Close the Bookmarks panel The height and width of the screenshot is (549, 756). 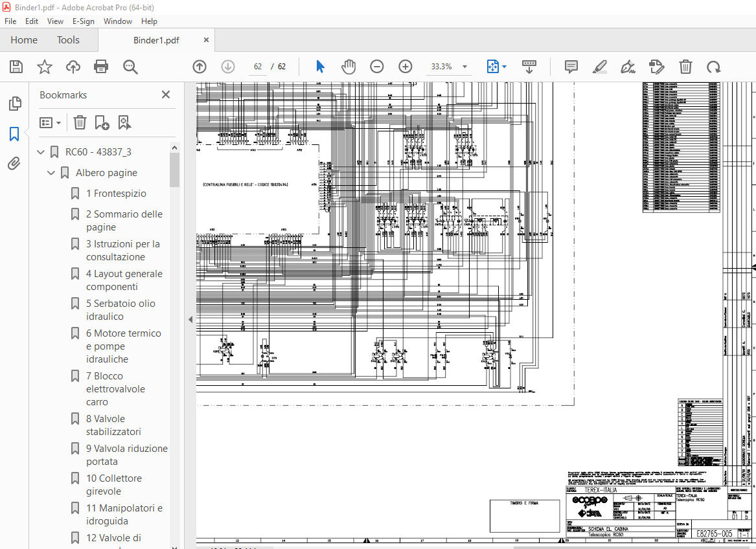point(166,95)
